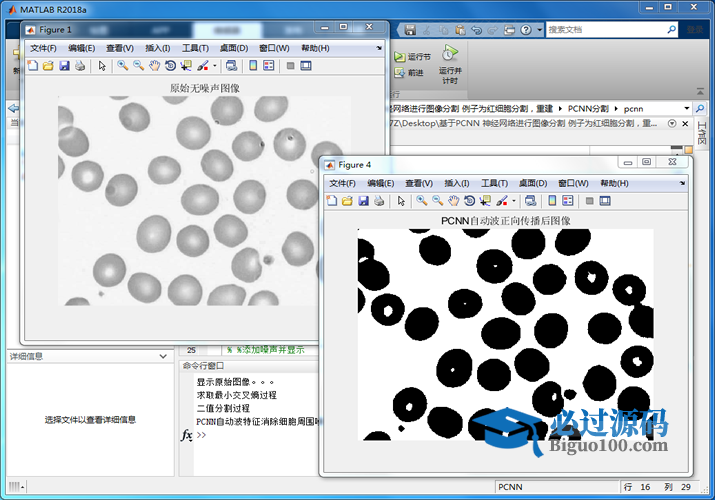Insert Colorbar icon in Figure 4

[552, 201]
